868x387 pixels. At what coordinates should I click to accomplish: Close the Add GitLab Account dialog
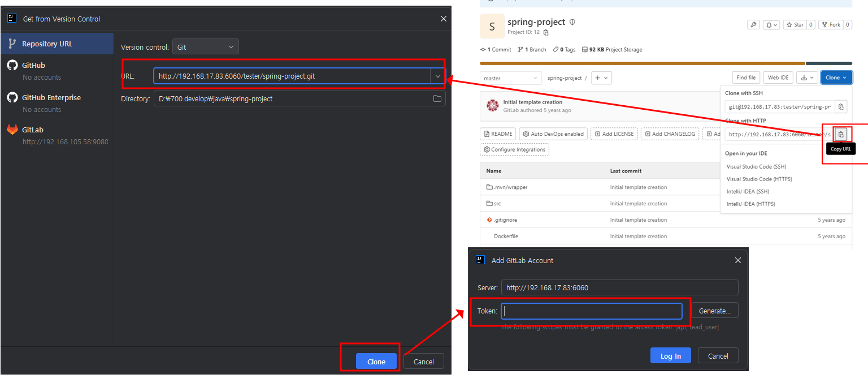[x=737, y=260]
